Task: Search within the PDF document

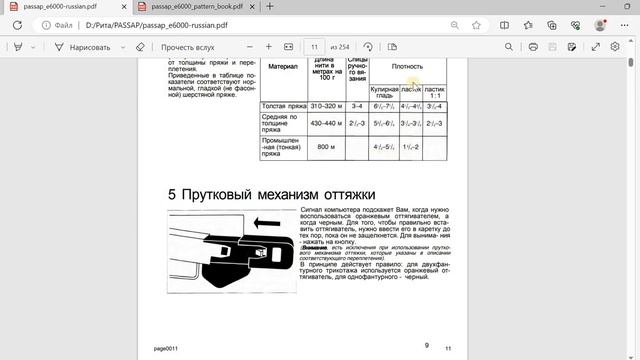Action: [x=509, y=47]
